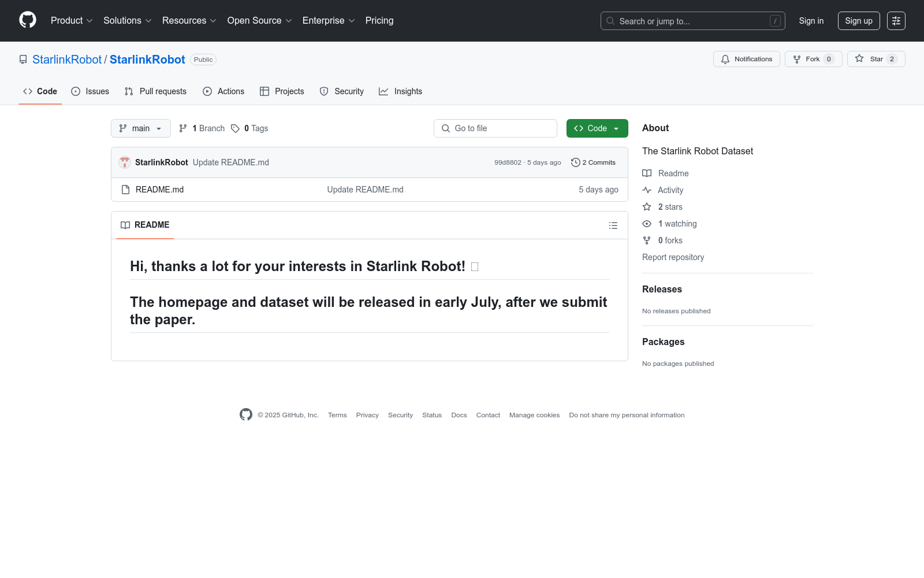Image resolution: width=924 pixels, height=578 pixels.
Task: Expand the Open Source menu
Action: coord(260,21)
